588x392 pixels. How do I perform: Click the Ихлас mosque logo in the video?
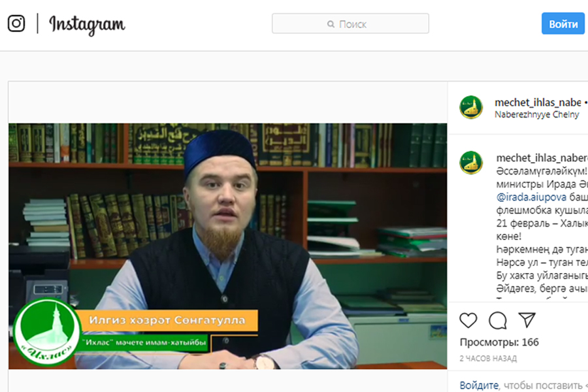tap(47, 332)
